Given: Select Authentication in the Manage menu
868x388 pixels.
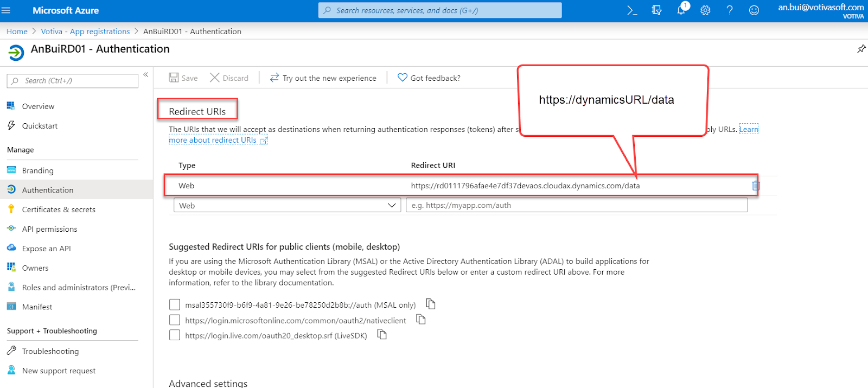Looking at the screenshot, I should point(48,190).
